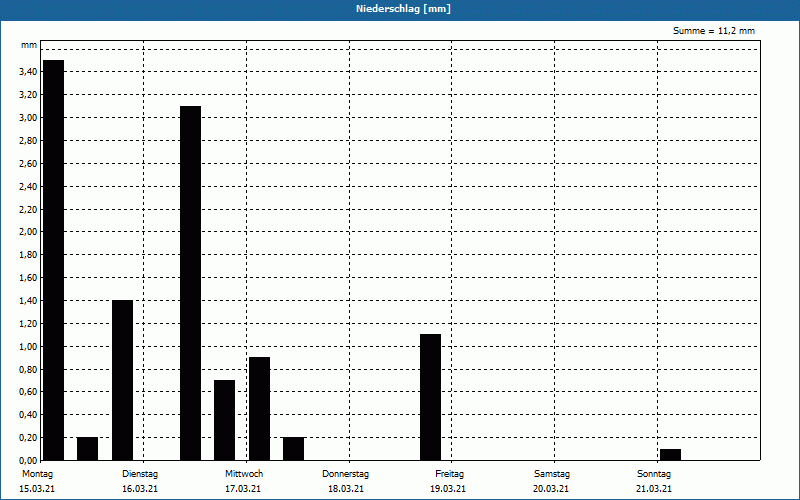The height and width of the screenshot is (500, 800).
Task: Select the 'Summe = 11,2 mm' total label
Action: (x=714, y=31)
